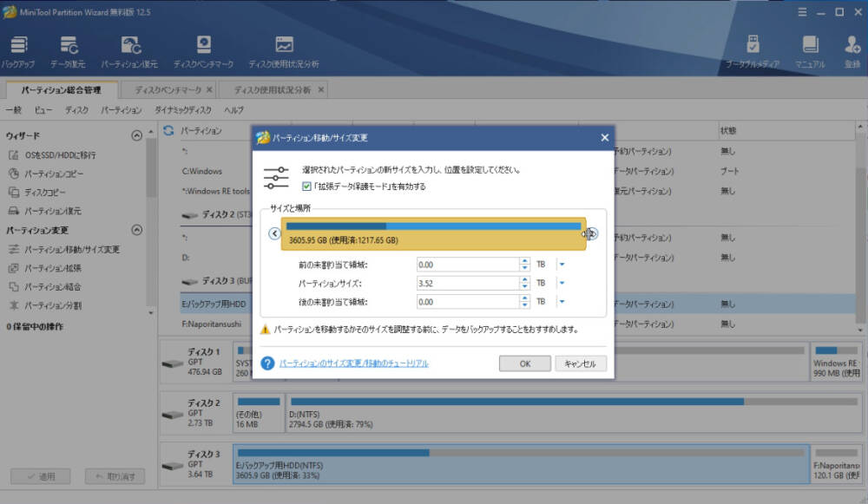This screenshot has height=504, width=868.
Task: Open パーティションのサイズ変更/移動のチュートリアル link
Action: tap(354, 363)
